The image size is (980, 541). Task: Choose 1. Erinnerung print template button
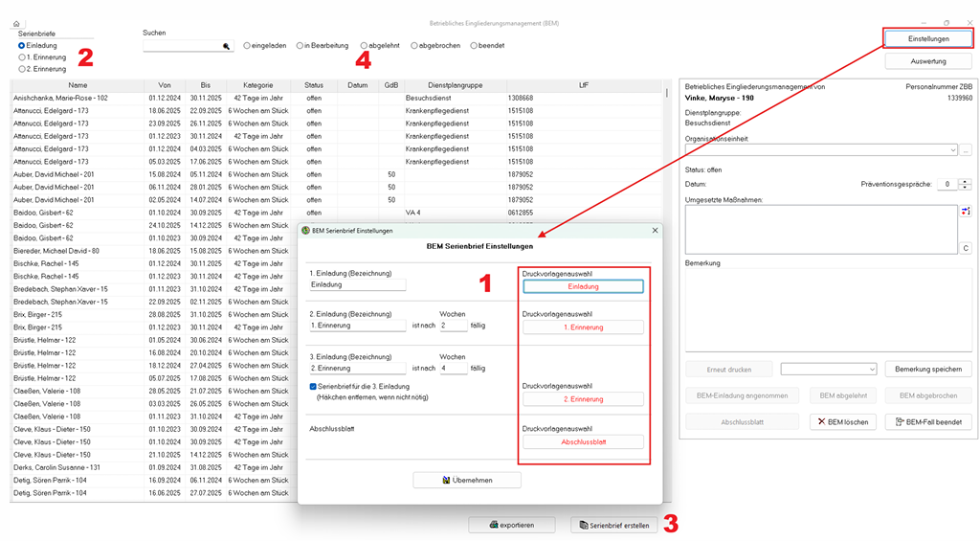point(583,327)
